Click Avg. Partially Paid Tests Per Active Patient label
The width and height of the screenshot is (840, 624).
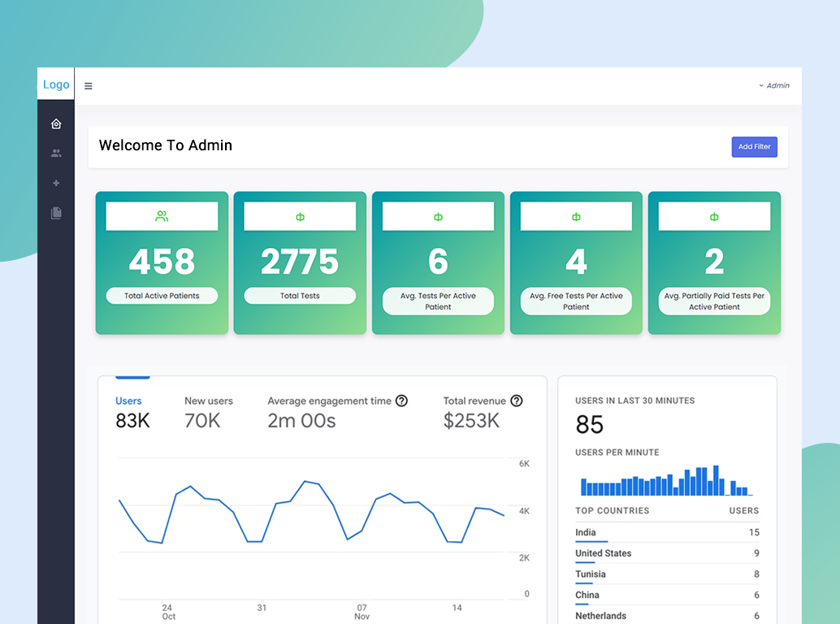coord(714,301)
